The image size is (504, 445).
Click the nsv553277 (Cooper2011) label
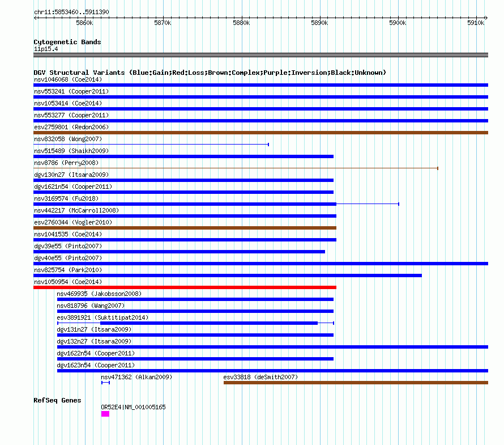click(x=71, y=115)
